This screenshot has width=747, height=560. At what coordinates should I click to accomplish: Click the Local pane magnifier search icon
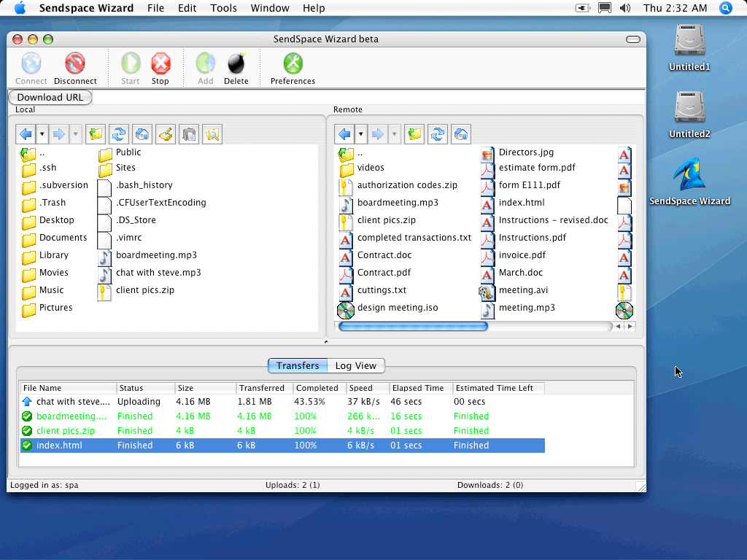coord(212,134)
